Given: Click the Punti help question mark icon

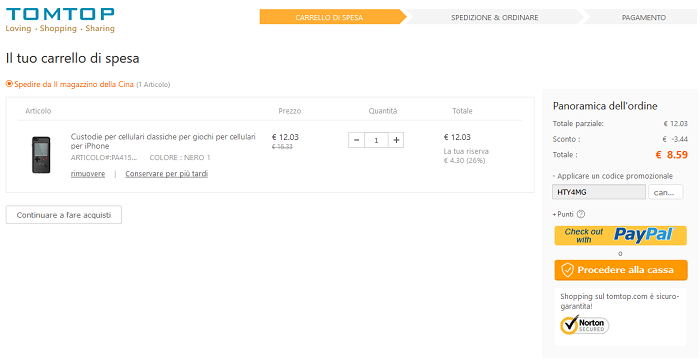Looking at the screenshot, I should tap(580, 214).
